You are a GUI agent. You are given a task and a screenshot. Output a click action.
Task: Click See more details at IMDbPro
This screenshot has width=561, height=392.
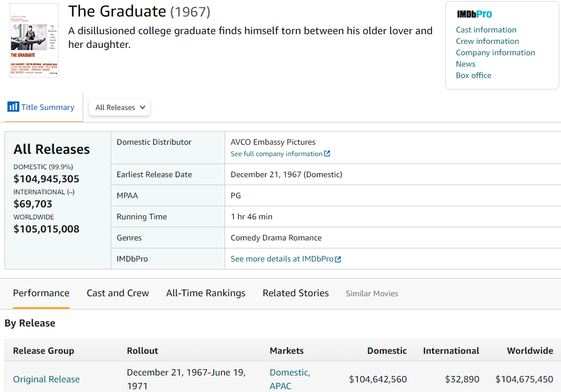(x=282, y=259)
